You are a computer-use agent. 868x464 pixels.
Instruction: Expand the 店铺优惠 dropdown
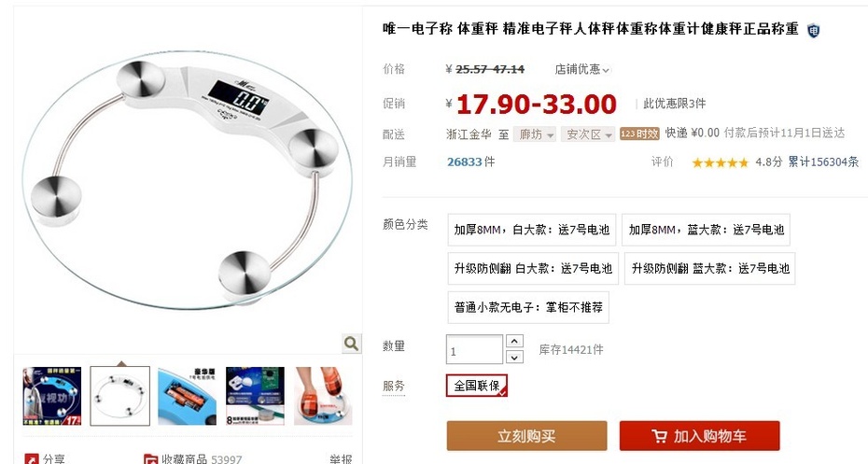tap(581, 69)
